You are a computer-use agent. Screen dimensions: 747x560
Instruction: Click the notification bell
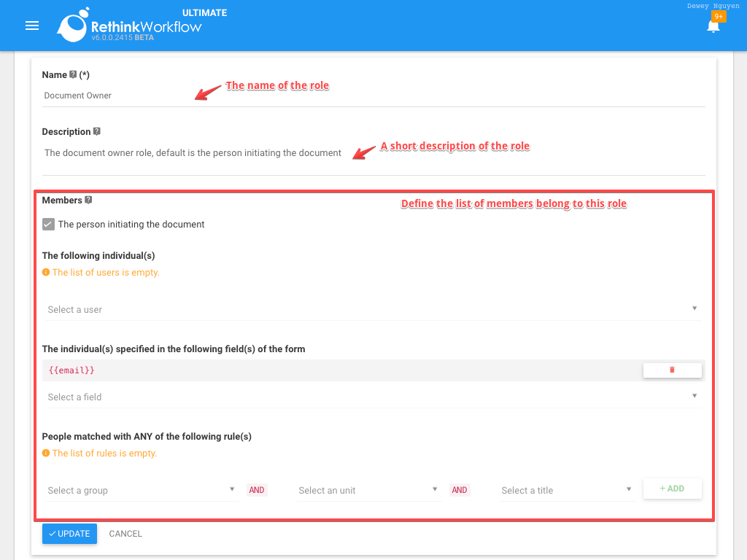713,29
